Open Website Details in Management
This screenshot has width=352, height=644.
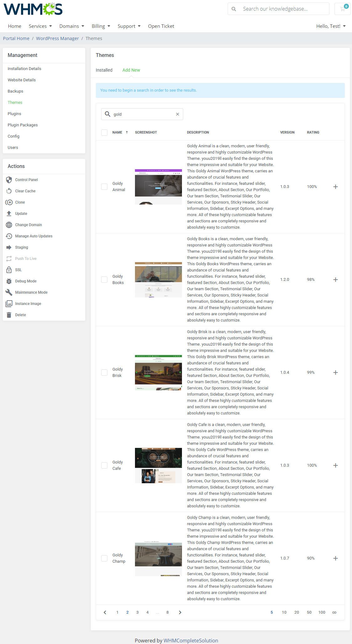(x=22, y=80)
